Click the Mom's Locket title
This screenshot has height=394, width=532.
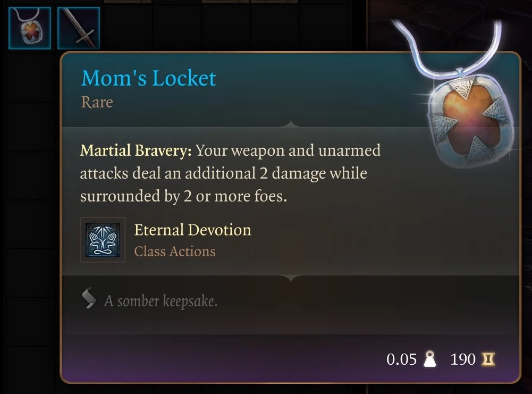tap(149, 78)
